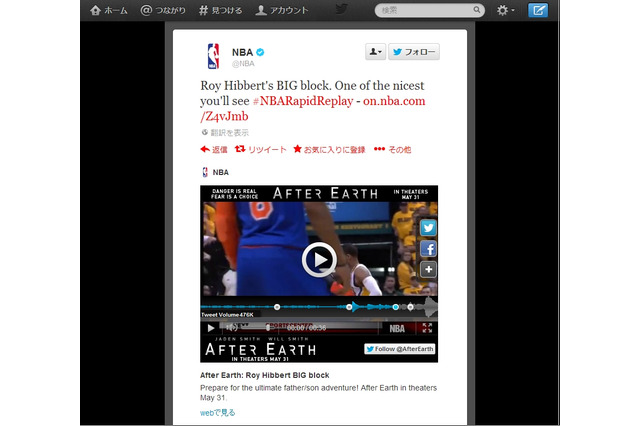Click Follow @AfterEarth button

(400, 349)
